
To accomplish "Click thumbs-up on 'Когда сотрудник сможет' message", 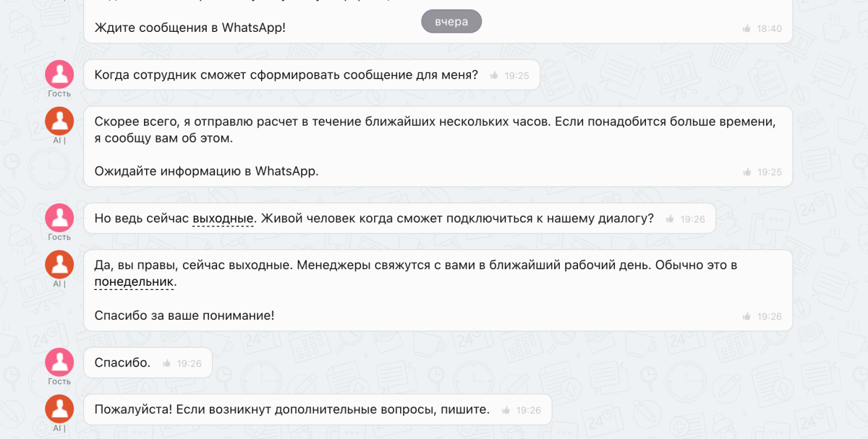I will pos(494,75).
